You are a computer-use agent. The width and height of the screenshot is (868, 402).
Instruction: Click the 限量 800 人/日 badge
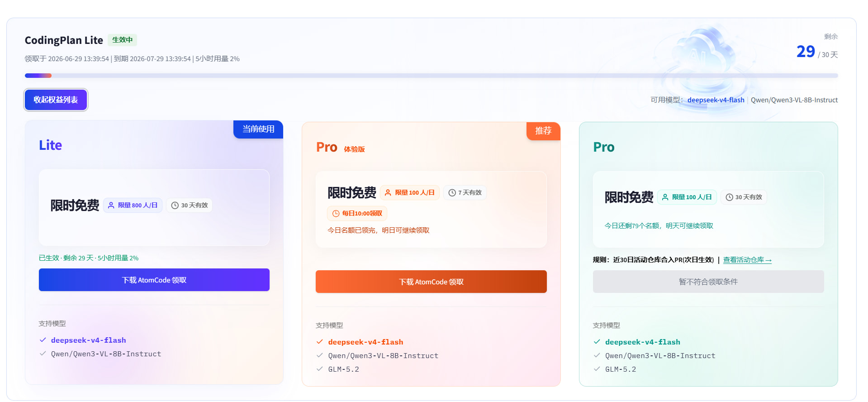coord(133,205)
